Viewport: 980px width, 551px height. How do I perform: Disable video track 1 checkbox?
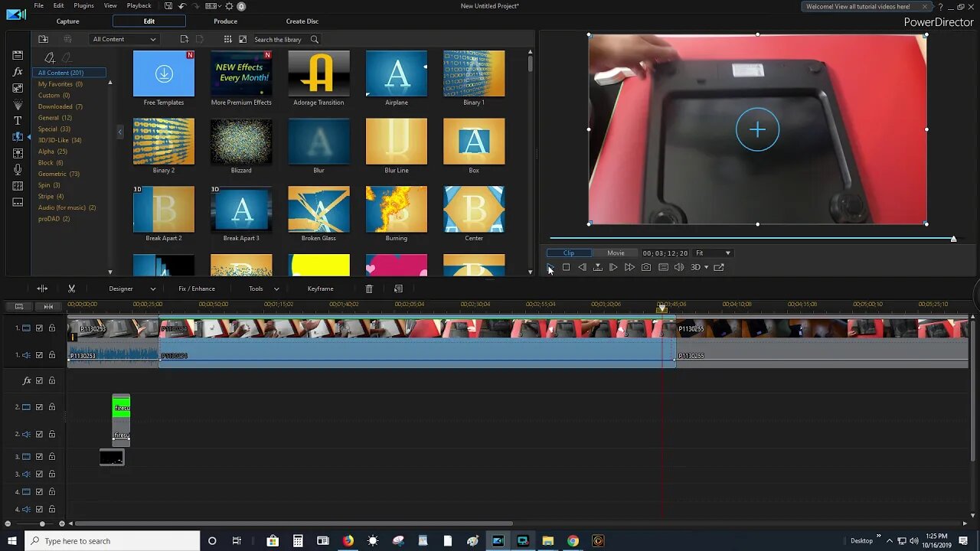point(39,328)
